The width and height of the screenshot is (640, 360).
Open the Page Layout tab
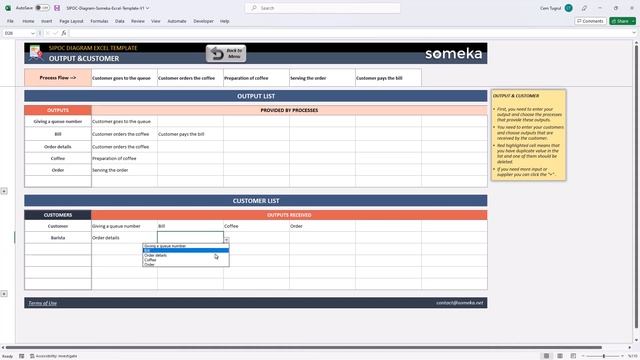[x=71, y=21]
